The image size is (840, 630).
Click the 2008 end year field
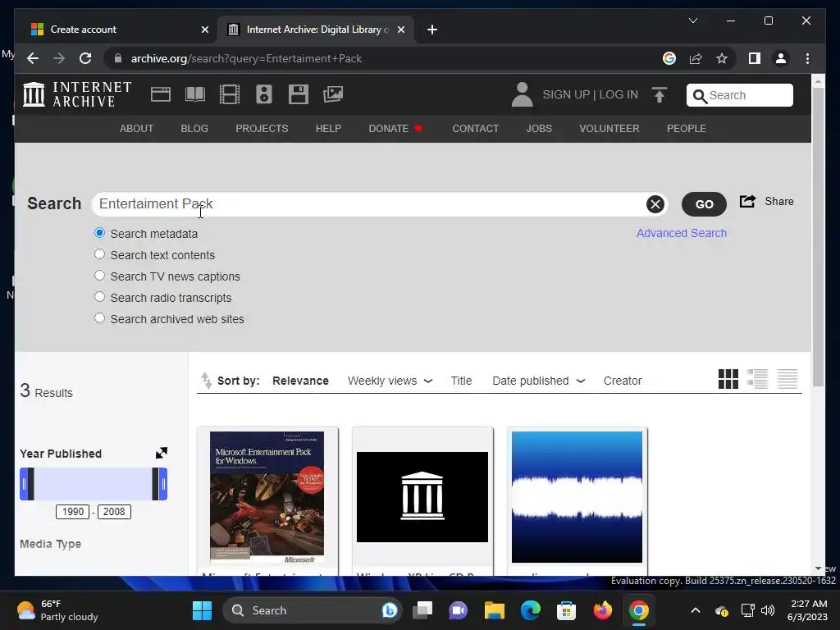click(x=114, y=512)
